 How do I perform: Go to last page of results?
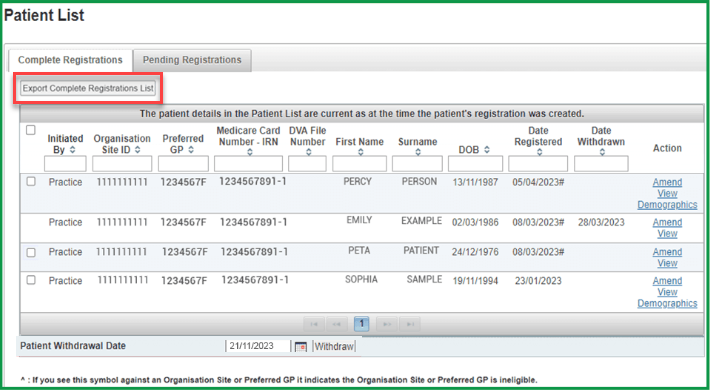pyautogui.click(x=410, y=324)
